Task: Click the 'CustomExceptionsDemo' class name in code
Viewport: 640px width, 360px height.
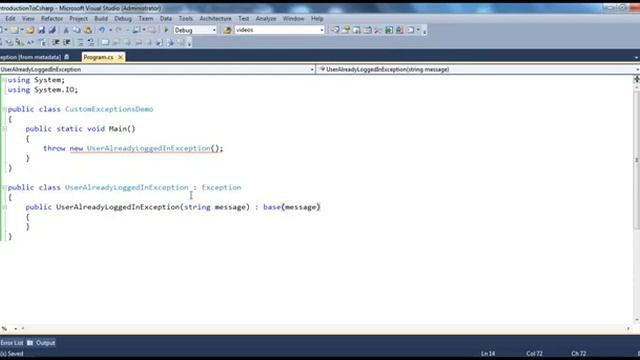Action: (x=109, y=109)
